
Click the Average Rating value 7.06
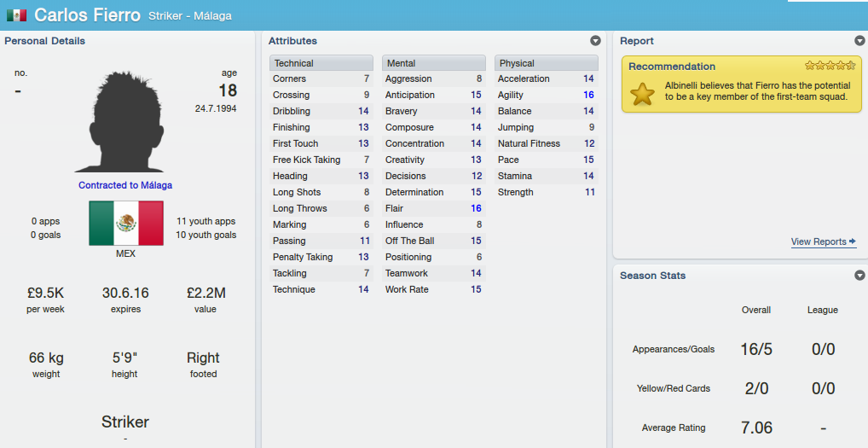756,428
